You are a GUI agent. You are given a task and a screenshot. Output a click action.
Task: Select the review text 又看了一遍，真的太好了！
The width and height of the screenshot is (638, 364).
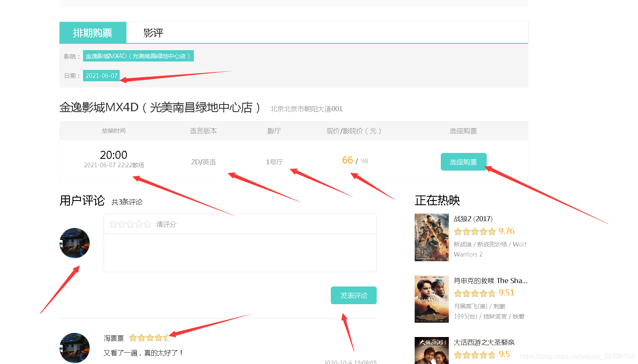[x=143, y=353]
